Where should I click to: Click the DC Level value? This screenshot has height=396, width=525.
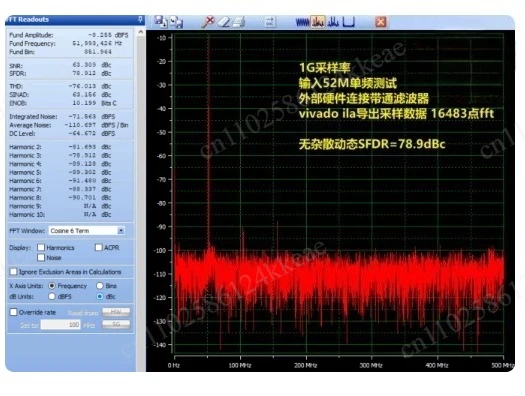point(82,133)
